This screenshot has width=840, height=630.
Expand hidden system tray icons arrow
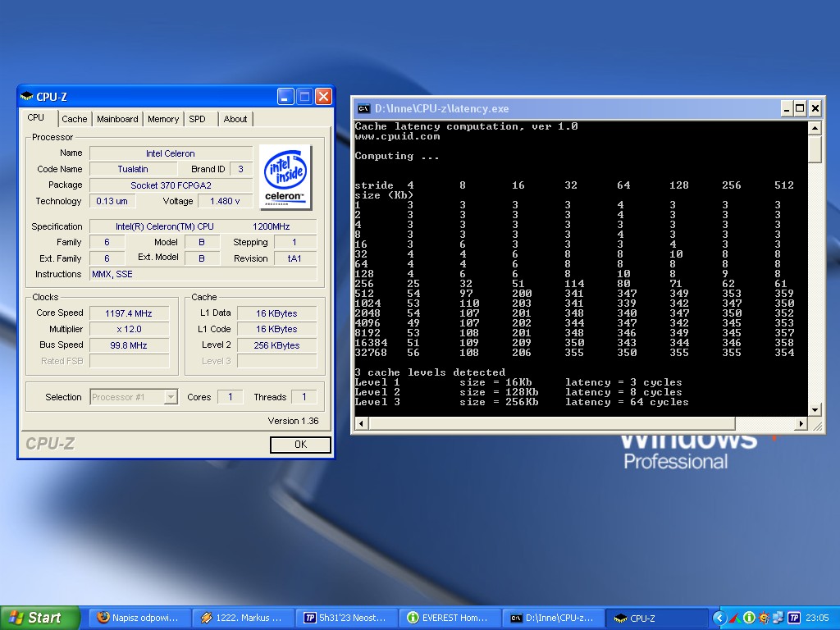click(719, 619)
